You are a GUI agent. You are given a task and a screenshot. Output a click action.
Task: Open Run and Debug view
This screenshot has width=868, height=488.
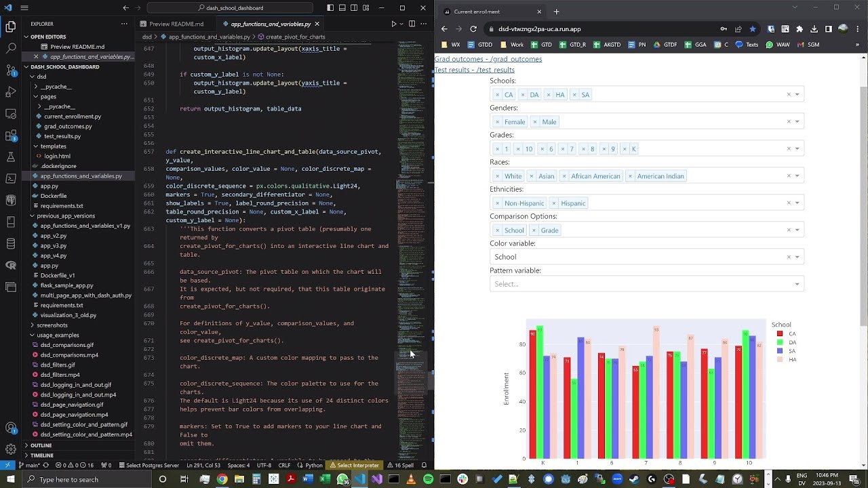(11, 92)
